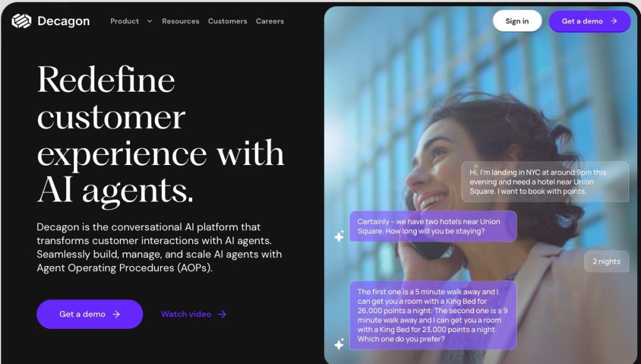The height and width of the screenshot is (364, 641).
Task: Select the '2 nights' chat bubble
Action: 606,262
